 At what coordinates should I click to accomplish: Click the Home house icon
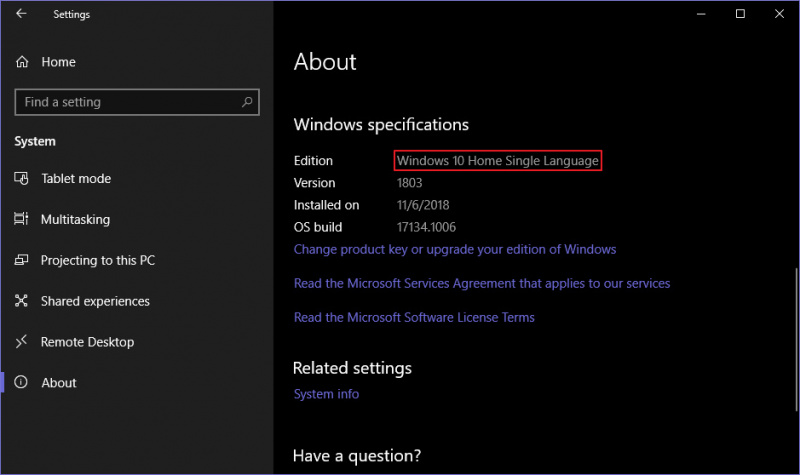coord(22,62)
